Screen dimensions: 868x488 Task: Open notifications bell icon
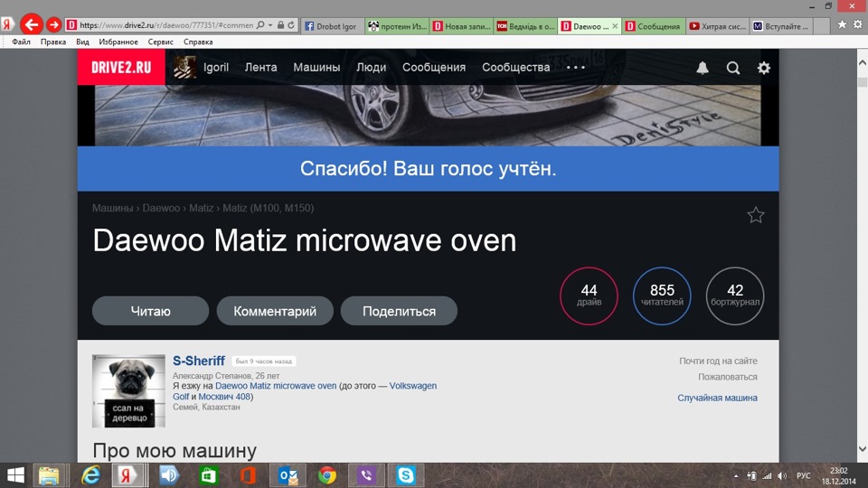click(x=703, y=68)
